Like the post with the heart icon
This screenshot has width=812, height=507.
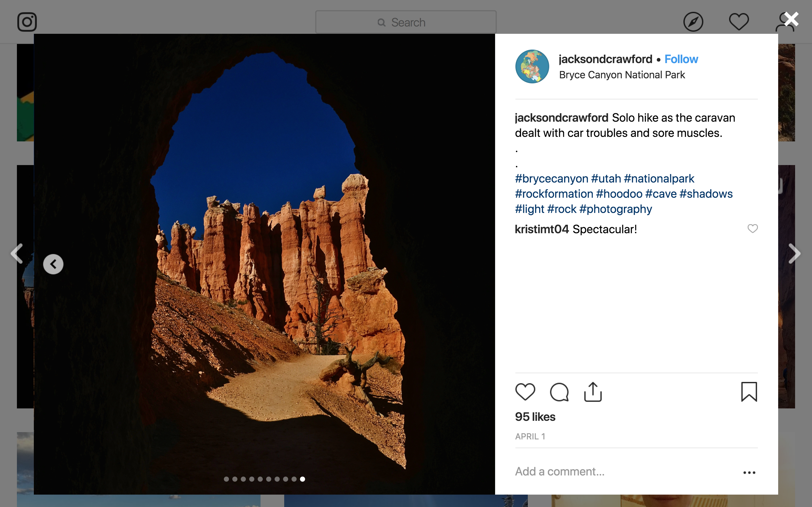click(x=525, y=392)
